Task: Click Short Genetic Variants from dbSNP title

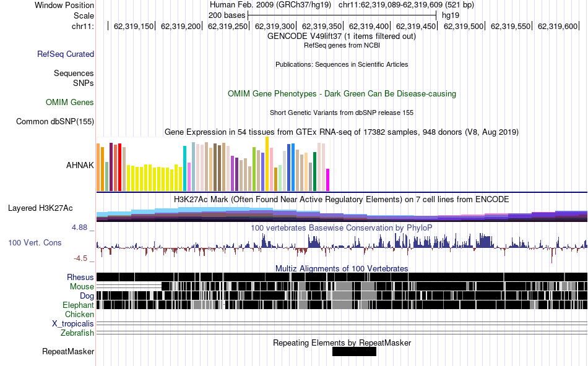Action: point(342,113)
